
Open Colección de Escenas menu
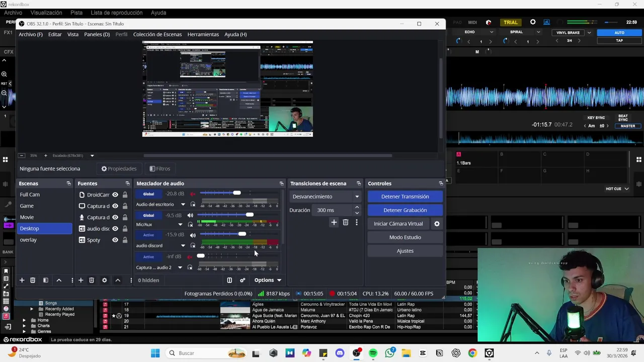157,34
